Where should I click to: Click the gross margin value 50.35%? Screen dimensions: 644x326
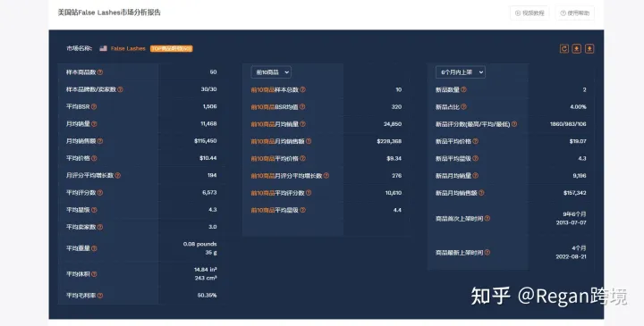click(207, 296)
